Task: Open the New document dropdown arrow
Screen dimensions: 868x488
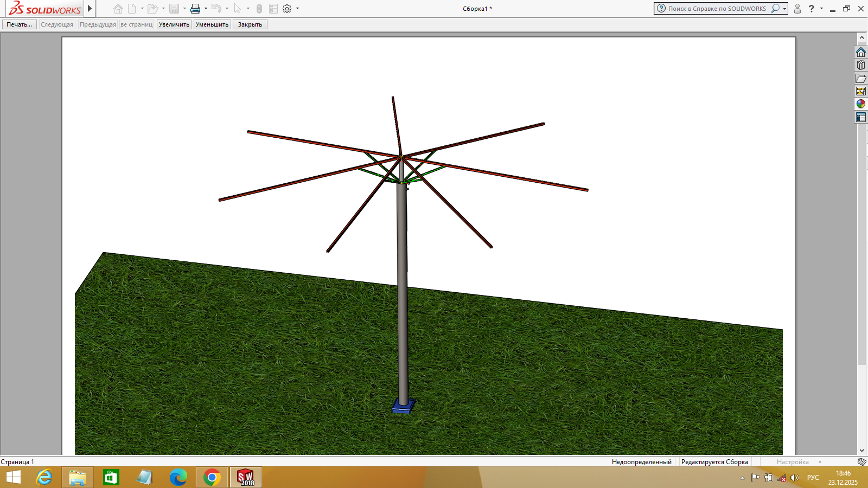Action: 142,9
